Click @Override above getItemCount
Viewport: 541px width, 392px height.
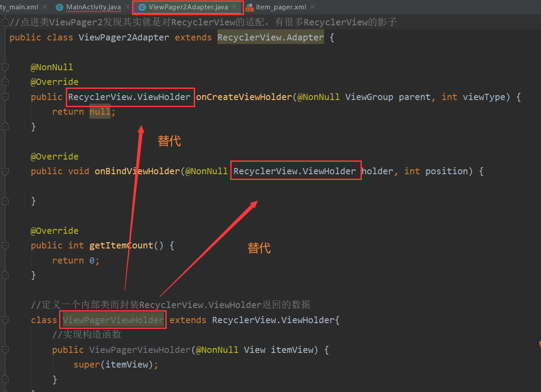(55, 231)
